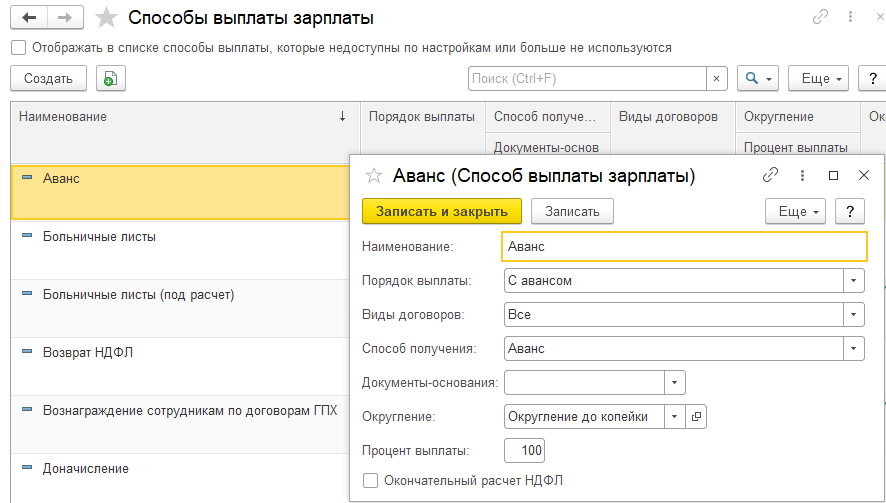This screenshot has width=886, height=503.
Task: Star the Аванс dialog as favorite
Action: click(374, 175)
